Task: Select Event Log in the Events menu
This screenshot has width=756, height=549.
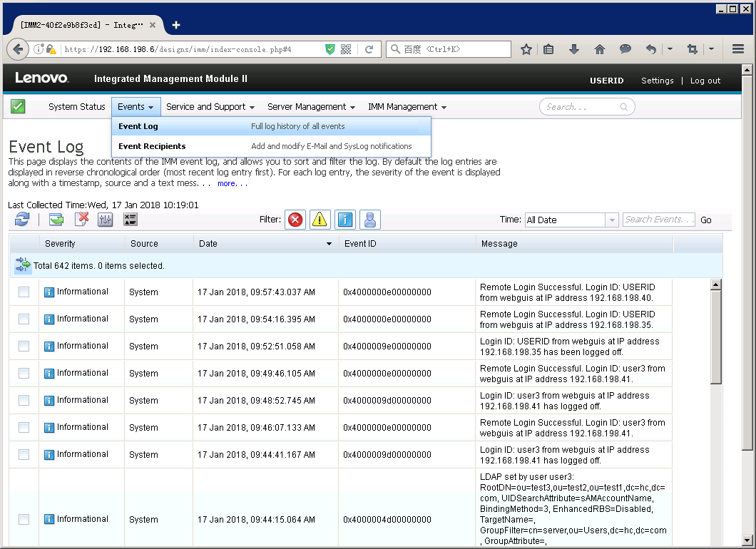Action: pyautogui.click(x=138, y=126)
